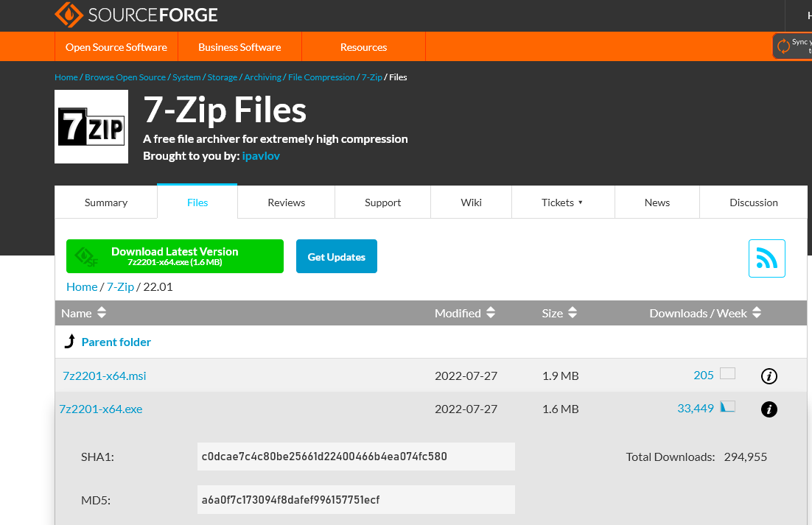The height and width of the screenshot is (525, 812).
Task: Open the Support tab
Action: tap(382, 202)
